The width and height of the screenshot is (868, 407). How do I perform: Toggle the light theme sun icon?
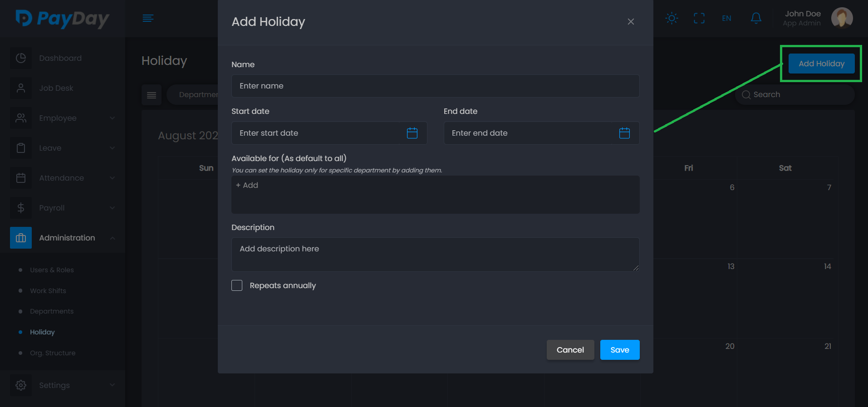672,18
